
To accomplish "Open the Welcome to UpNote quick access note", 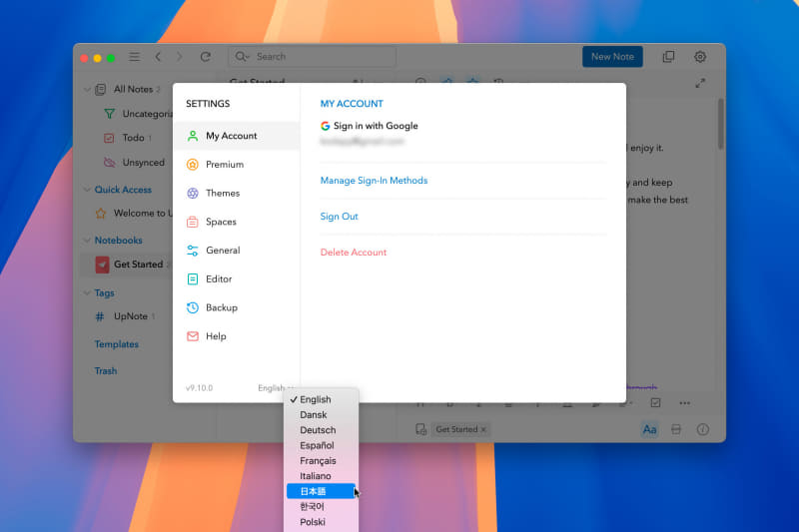I will 143,213.
